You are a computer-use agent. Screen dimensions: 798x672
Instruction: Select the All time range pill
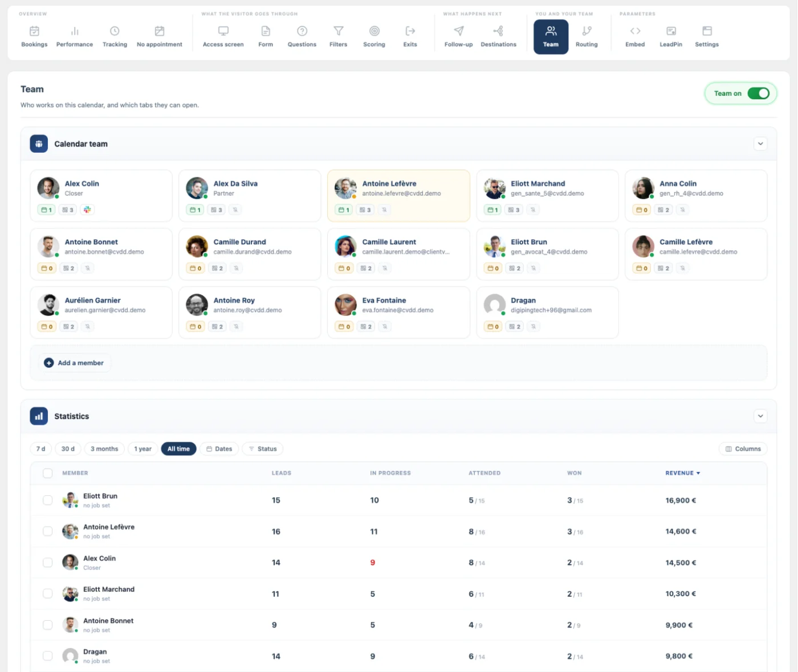178,449
